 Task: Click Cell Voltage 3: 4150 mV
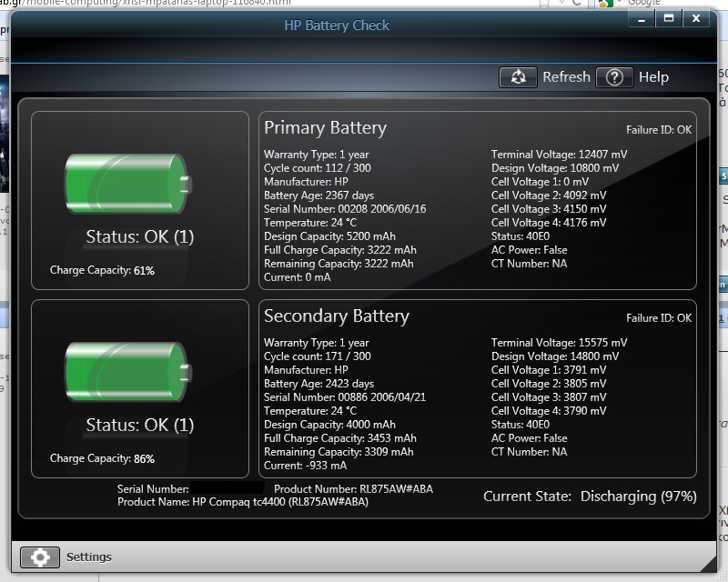pyautogui.click(x=549, y=209)
